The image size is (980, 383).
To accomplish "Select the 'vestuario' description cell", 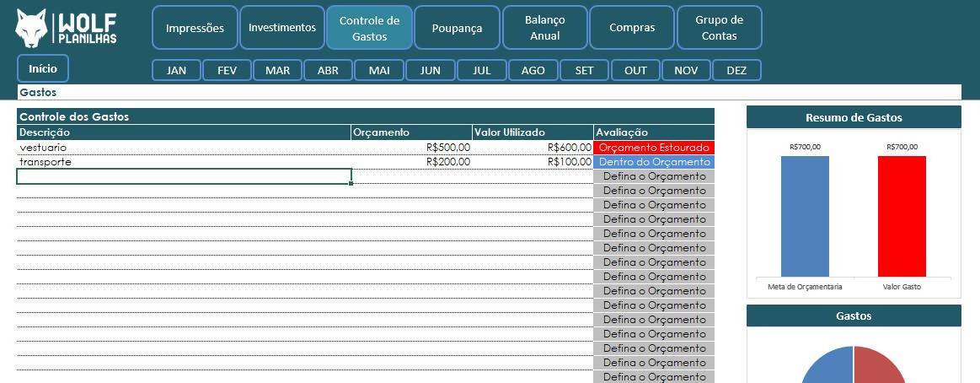I will (x=184, y=148).
